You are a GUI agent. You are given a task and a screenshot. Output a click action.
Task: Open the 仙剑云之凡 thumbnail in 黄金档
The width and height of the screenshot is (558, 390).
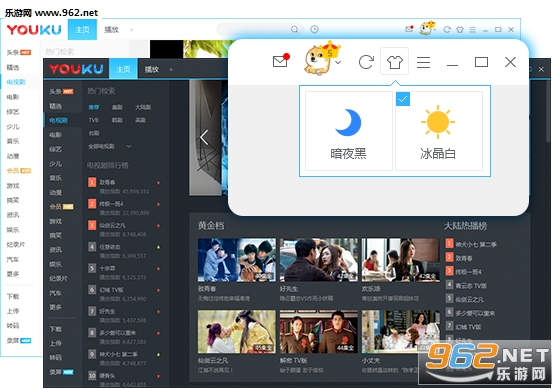[237, 332]
